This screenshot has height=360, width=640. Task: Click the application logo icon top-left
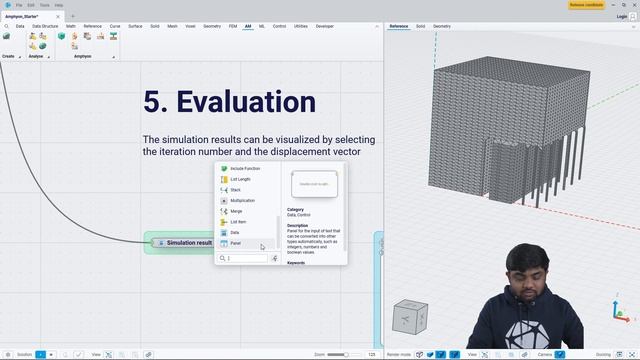[x=7, y=5]
